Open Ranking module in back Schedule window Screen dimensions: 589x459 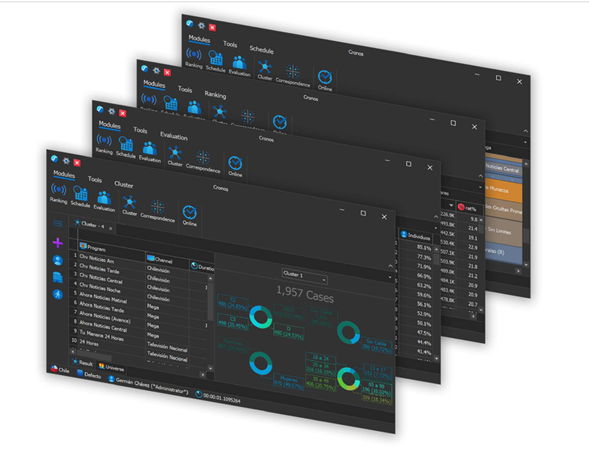(x=194, y=58)
